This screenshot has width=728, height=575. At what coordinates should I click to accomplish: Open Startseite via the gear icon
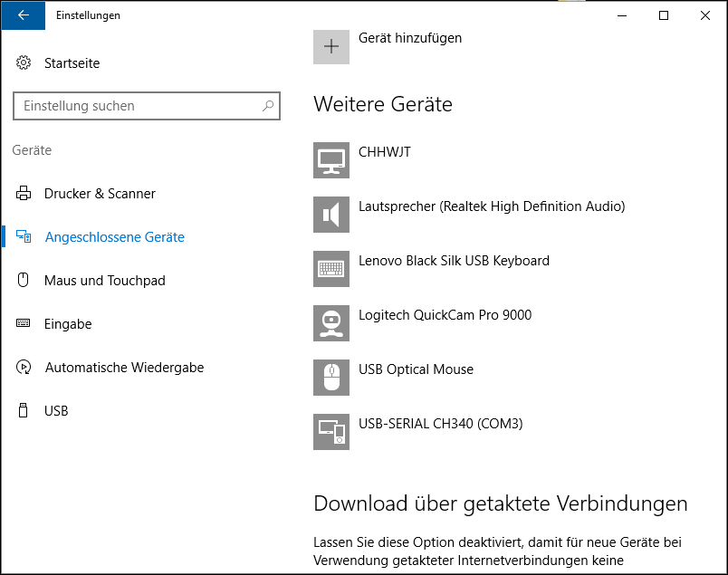pos(24,62)
